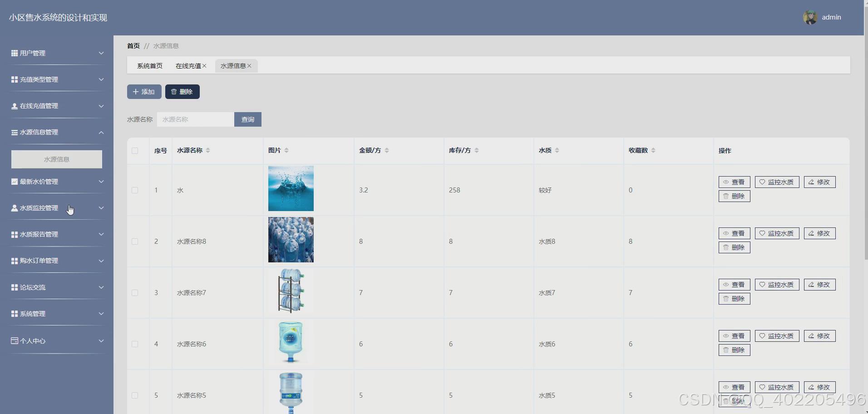The height and width of the screenshot is (414, 868).
Task: Collapse the 水源信息管理 chevron
Action: click(x=101, y=133)
